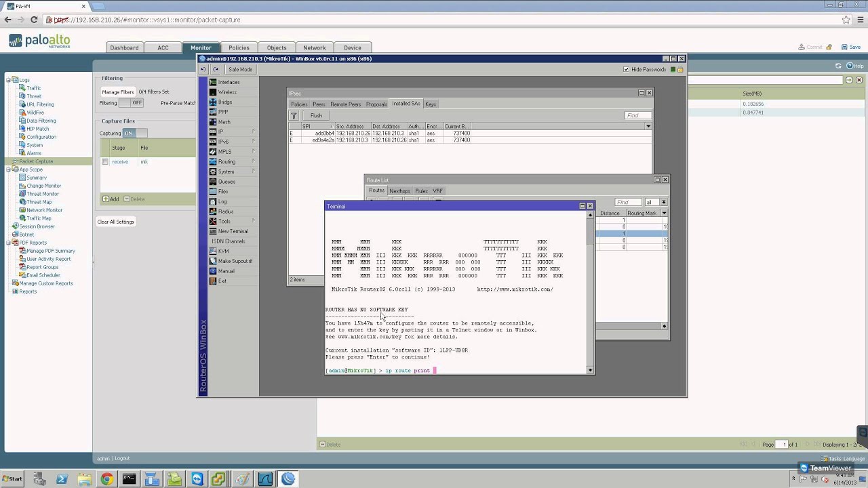Open IPsec column selector dropdown

(648, 126)
